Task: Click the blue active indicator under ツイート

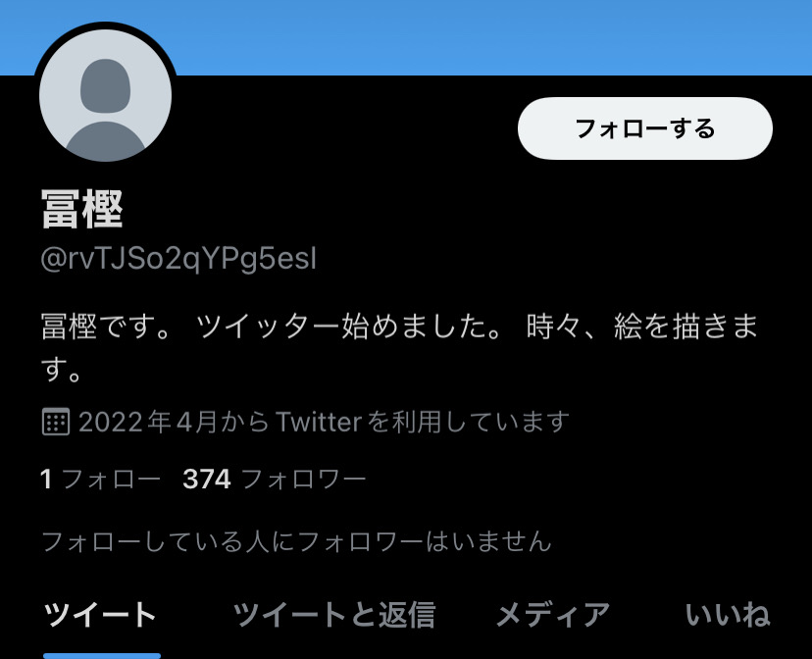Action: point(102,656)
